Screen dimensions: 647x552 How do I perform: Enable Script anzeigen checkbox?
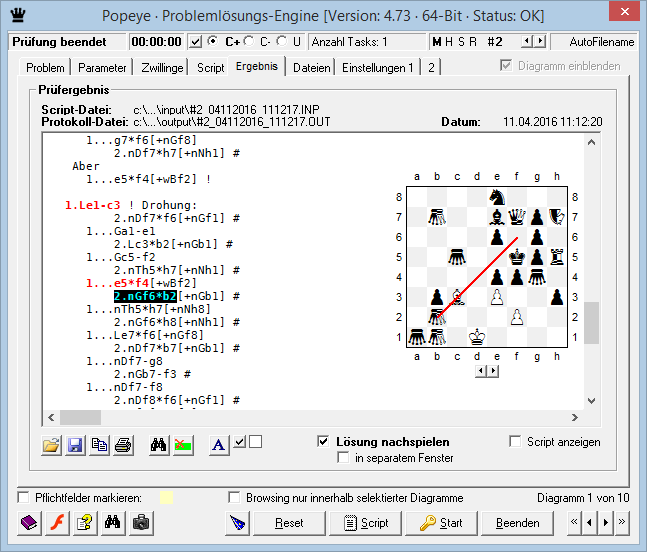click(515, 441)
